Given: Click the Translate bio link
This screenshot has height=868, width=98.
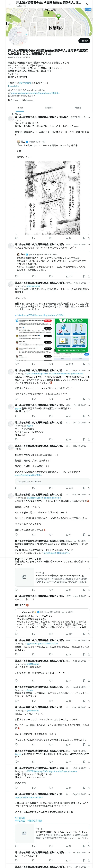Looking at the screenshot, I should [x=14, y=86].
